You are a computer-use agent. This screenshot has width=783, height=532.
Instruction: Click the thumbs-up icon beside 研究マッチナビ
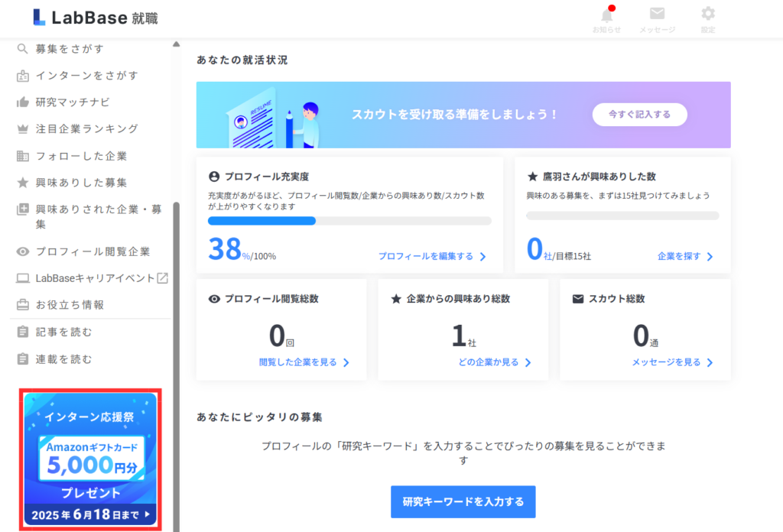click(22, 102)
